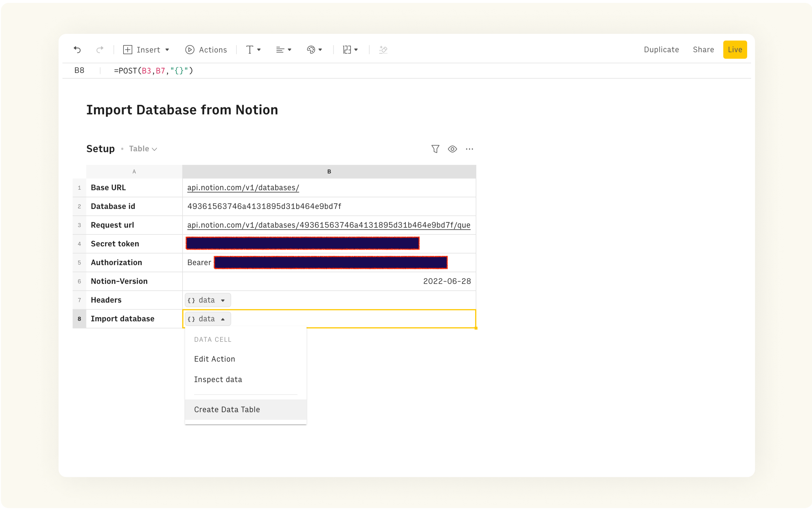The image size is (812, 515).
Task: Choose Create Data Table option
Action: (246, 410)
